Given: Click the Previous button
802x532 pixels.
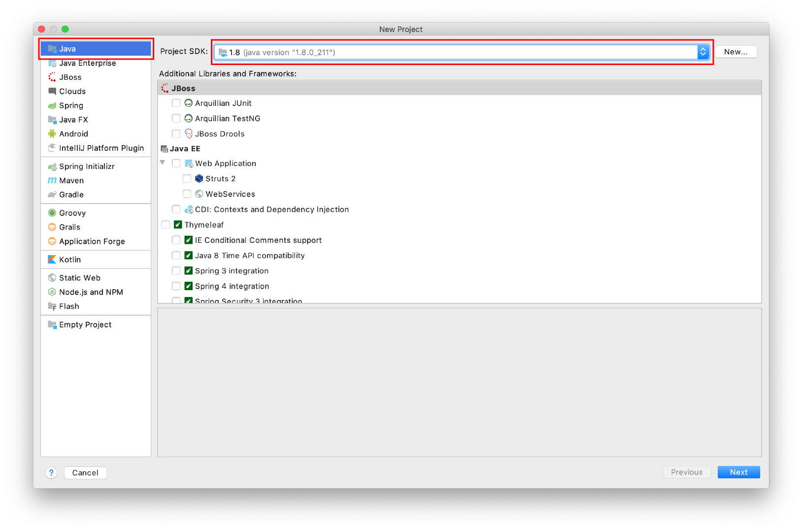Looking at the screenshot, I should [x=687, y=472].
